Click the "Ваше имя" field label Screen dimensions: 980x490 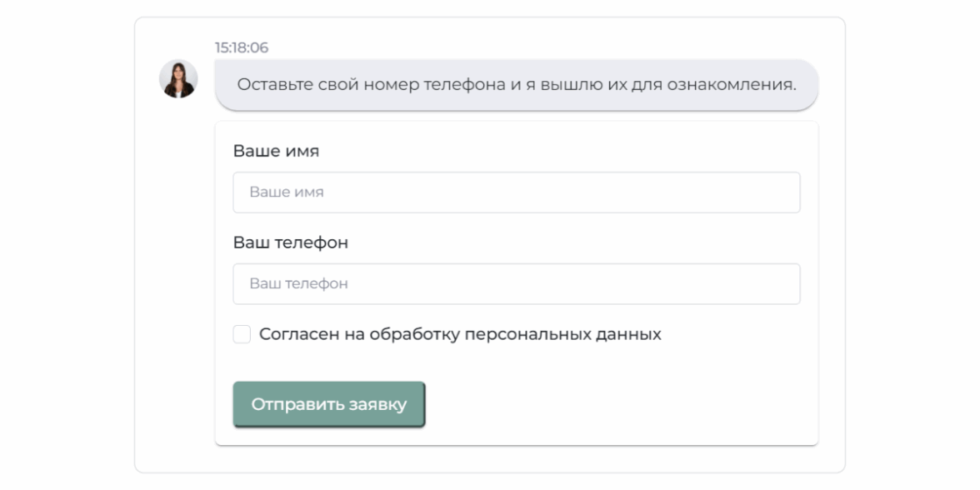tap(276, 152)
